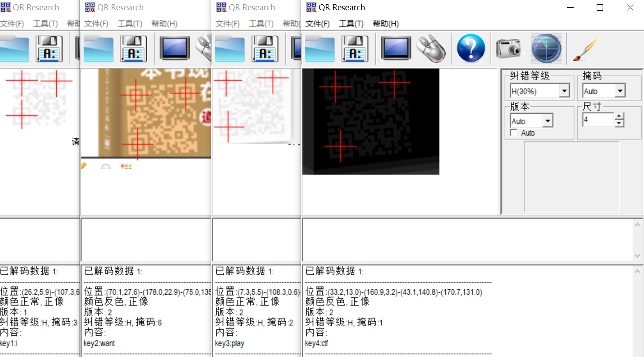Expand the 版本 Auto dropdown
Viewport: 644px width, 357px height.
click(x=548, y=121)
